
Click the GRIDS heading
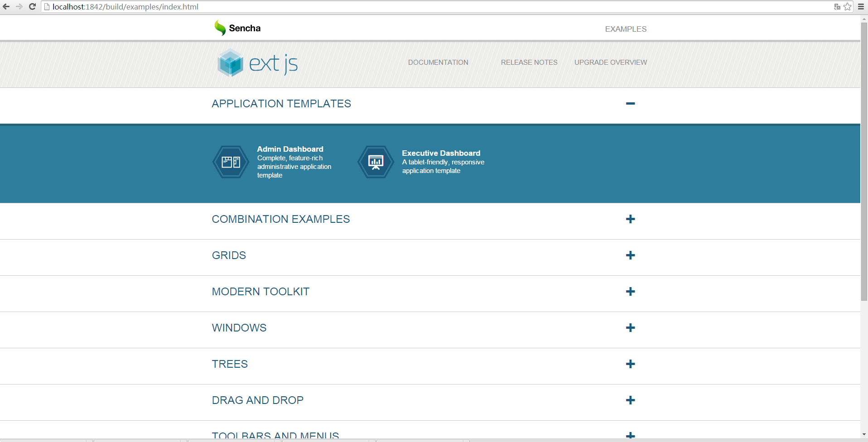pyautogui.click(x=229, y=255)
